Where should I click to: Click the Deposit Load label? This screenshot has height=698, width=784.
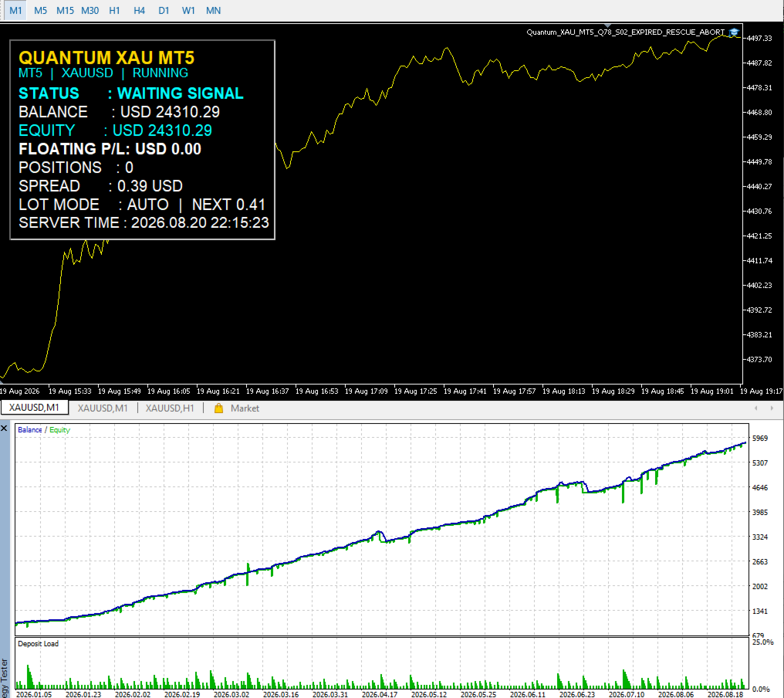38,643
